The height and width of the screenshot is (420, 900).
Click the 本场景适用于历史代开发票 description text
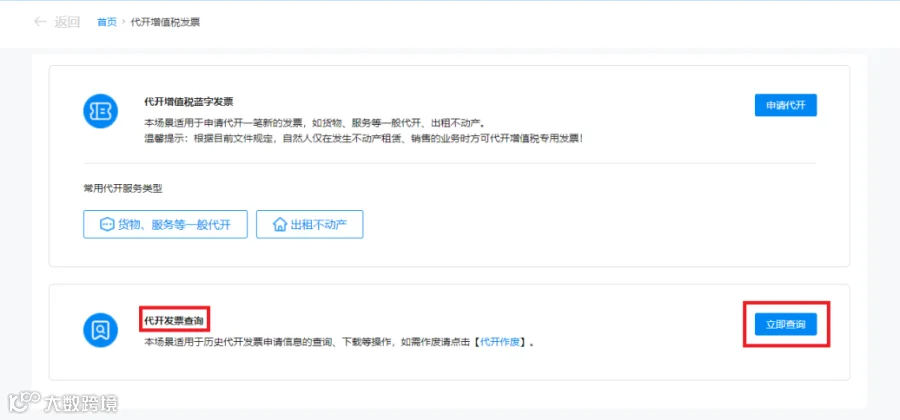[x=339, y=343]
